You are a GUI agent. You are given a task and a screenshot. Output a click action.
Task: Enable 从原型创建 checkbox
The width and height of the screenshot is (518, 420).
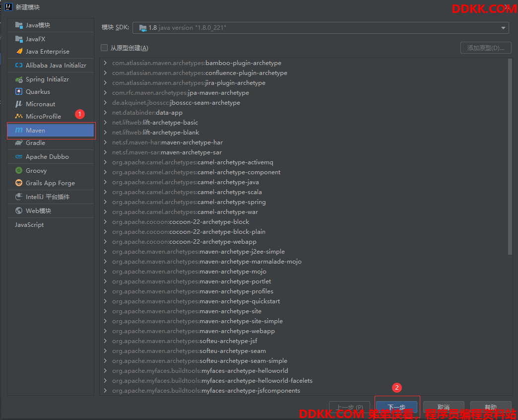point(104,48)
